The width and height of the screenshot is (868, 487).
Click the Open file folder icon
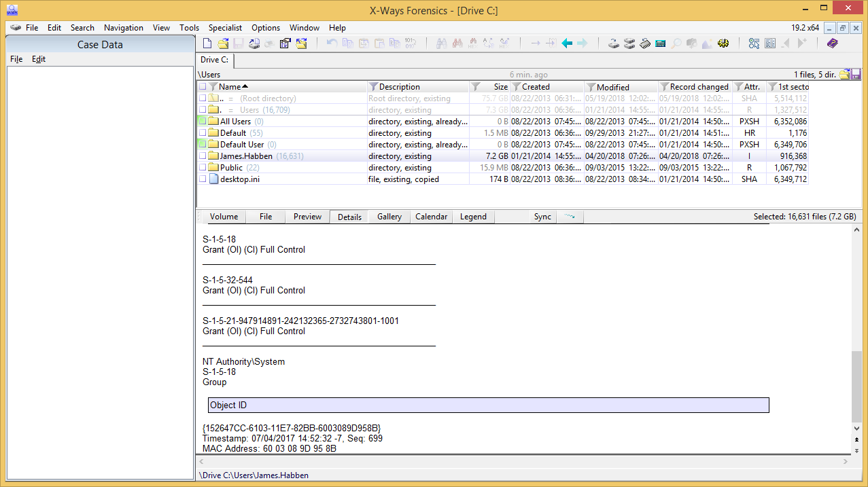(x=223, y=43)
